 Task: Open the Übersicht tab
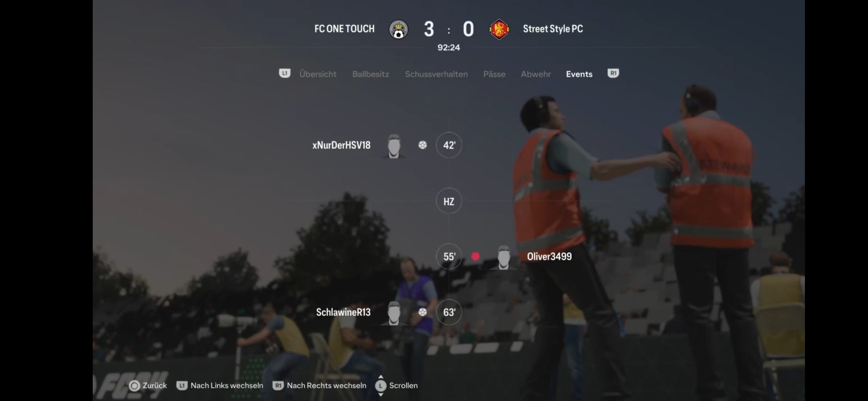click(318, 74)
